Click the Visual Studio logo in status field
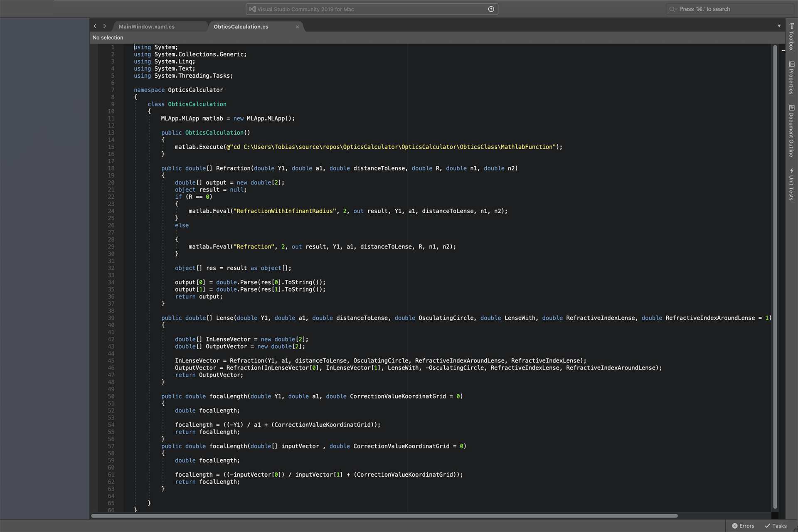The width and height of the screenshot is (798, 532). tap(252, 9)
